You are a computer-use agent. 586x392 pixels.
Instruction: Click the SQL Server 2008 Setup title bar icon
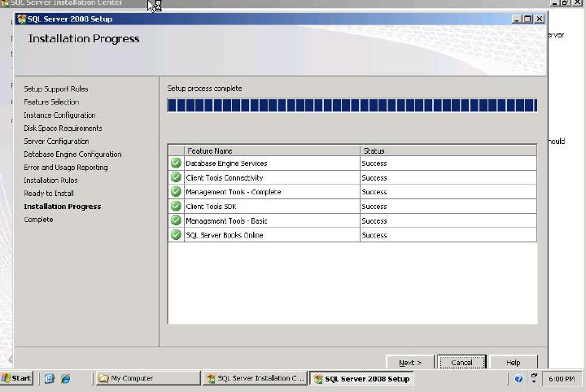click(x=22, y=19)
